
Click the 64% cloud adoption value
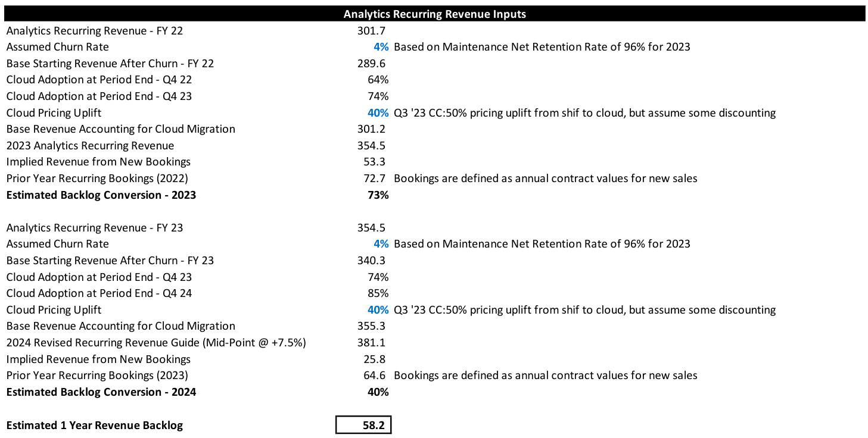point(378,80)
